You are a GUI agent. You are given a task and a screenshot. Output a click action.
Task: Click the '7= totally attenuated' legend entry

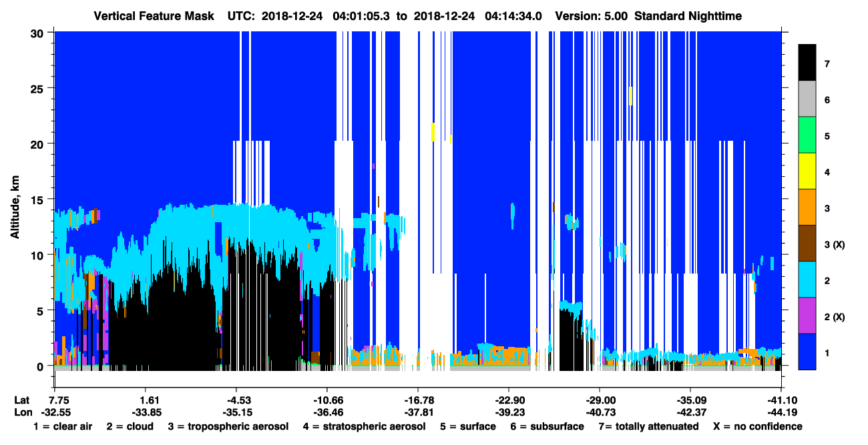(x=650, y=426)
